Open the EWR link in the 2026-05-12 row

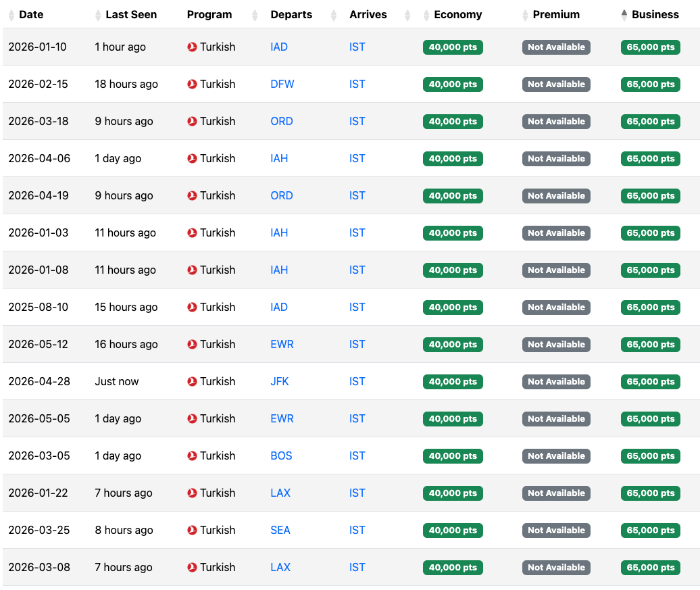[282, 344]
